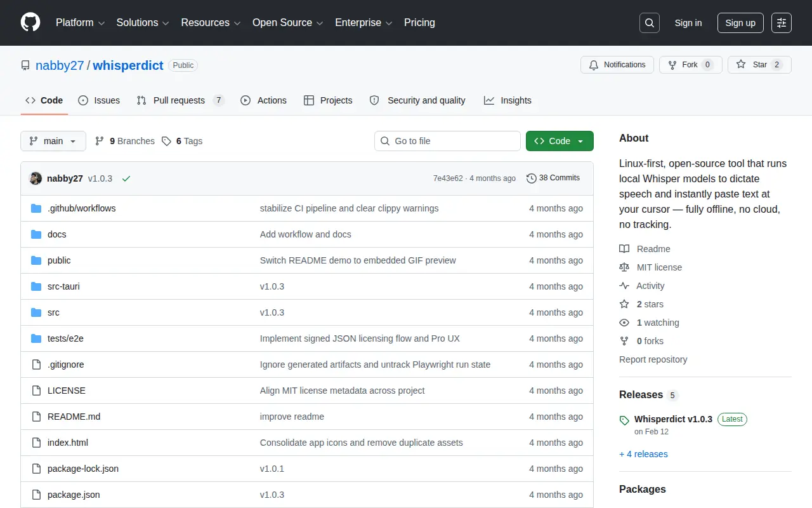
Task: Expand the Platform menu
Action: (x=81, y=22)
